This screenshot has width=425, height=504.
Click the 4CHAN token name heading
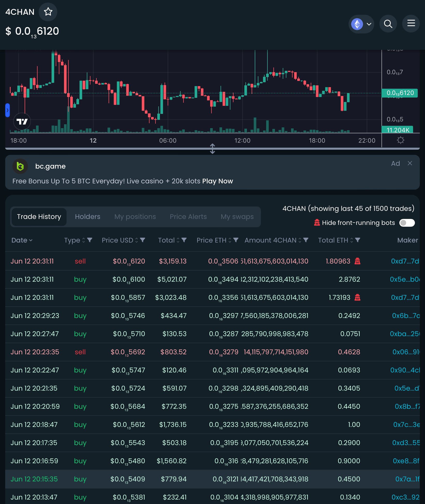point(20,12)
